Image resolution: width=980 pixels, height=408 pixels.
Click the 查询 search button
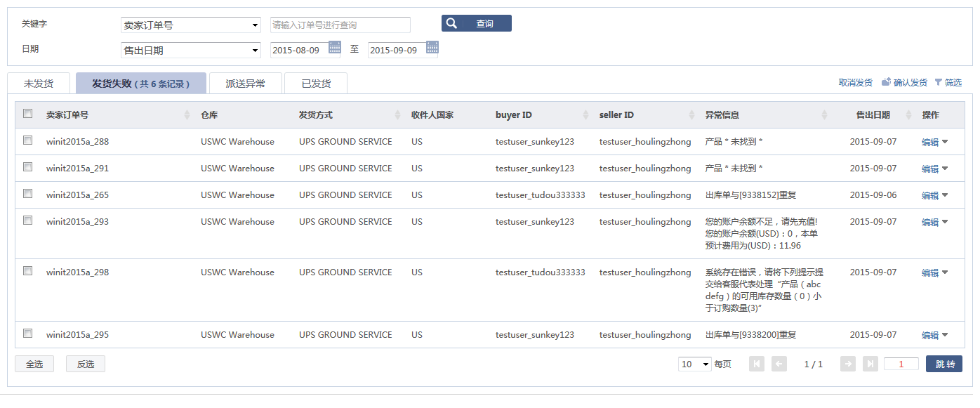pos(477,23)
